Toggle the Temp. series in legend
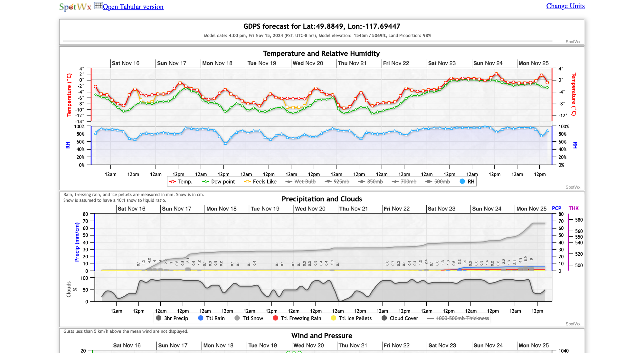The width and height of the screenshot is (644, 353). tap(181, 182)
